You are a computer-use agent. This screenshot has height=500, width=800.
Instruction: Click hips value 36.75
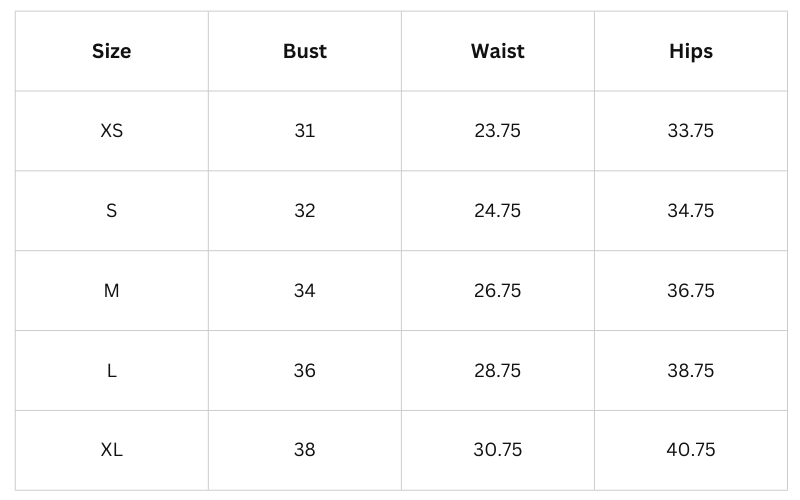[691, 291]
